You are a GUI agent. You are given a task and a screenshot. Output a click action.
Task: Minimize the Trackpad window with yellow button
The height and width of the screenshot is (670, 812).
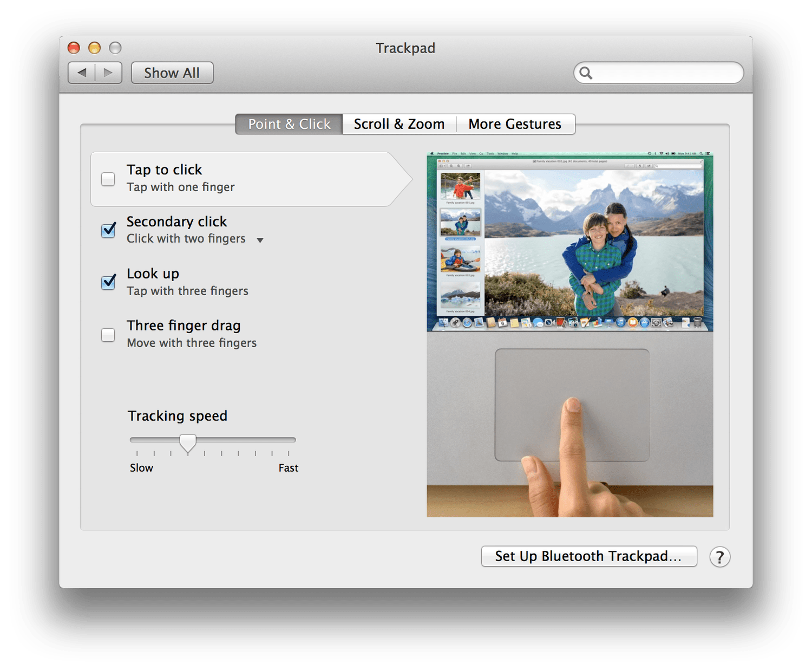[x=94, y=48]
